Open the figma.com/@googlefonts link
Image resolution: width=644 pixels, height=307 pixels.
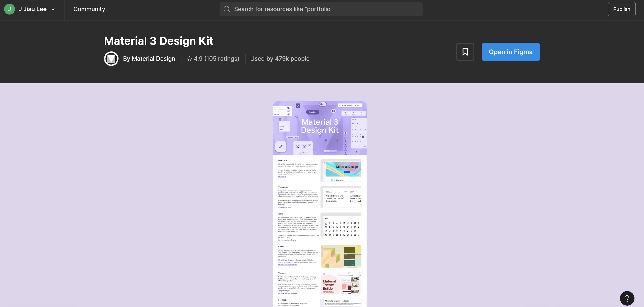tap(287, 240)
